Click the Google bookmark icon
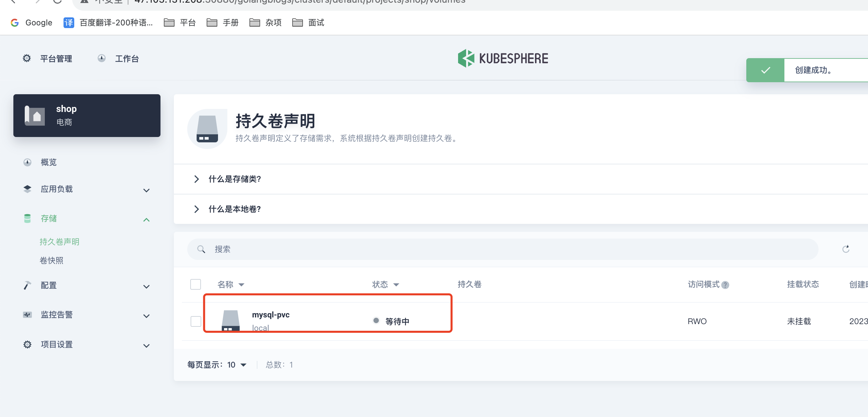This screenshot has width=868, height=417. 14,23
